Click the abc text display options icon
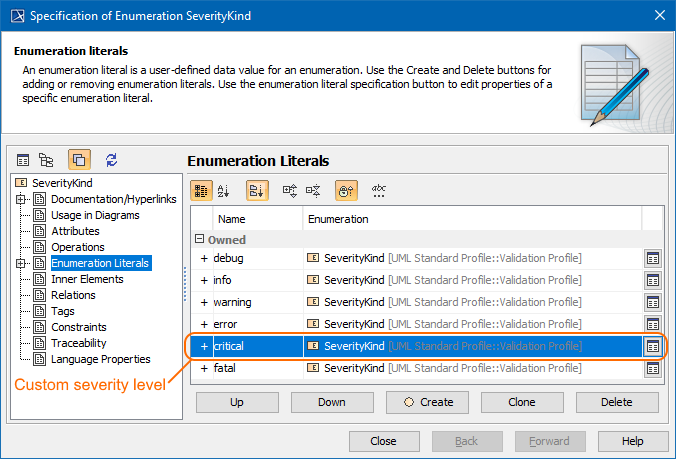The width and height of the screenshot is (676, 459). tap(379, 189)
